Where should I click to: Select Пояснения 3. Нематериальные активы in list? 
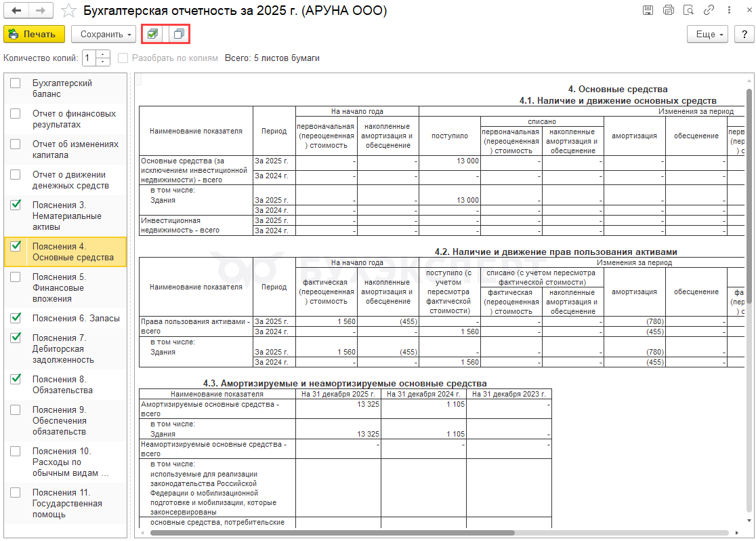point(67,216)
